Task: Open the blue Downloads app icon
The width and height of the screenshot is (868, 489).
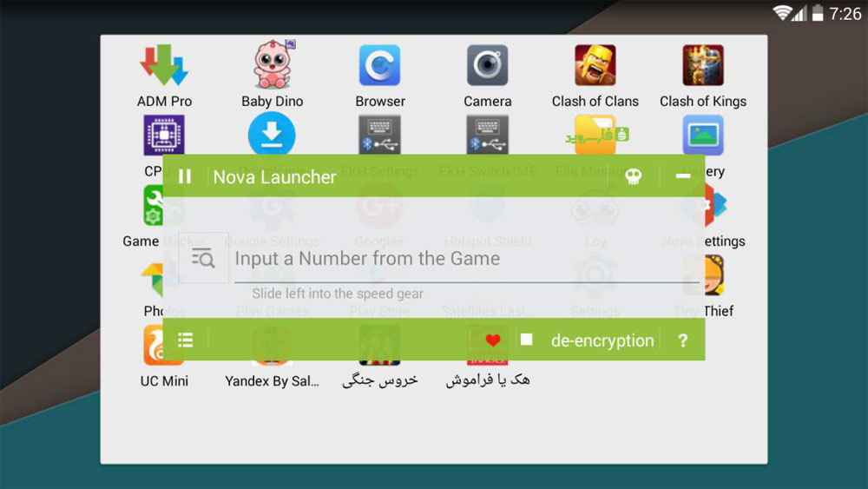Action: pos(271,134)
